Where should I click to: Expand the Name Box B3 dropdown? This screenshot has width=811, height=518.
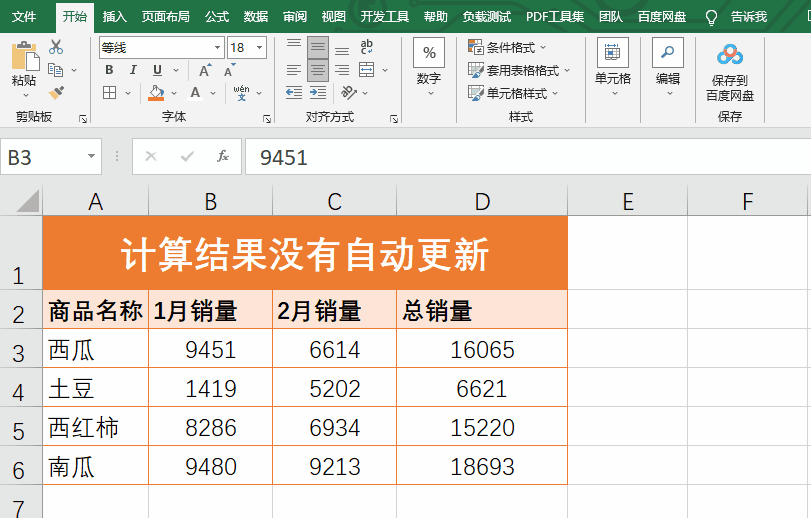91,156
